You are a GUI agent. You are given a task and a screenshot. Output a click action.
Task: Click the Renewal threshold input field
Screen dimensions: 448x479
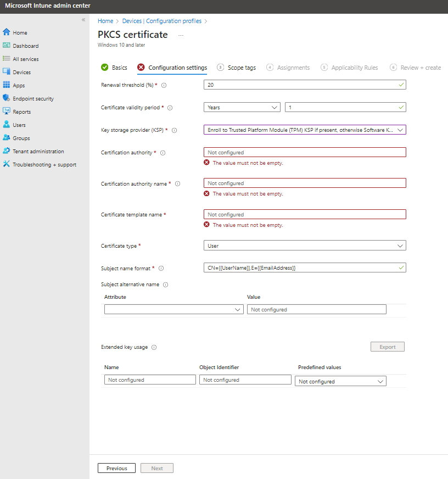305,85
